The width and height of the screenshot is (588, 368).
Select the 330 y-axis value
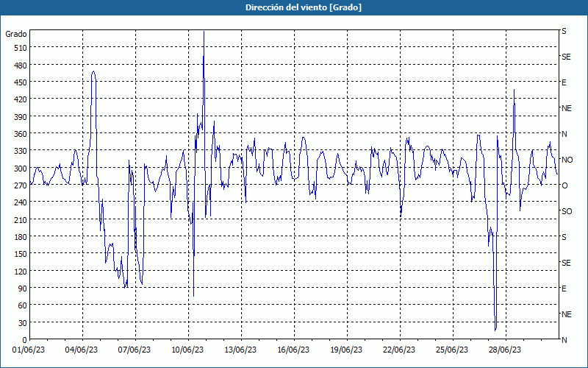[21, 151]
